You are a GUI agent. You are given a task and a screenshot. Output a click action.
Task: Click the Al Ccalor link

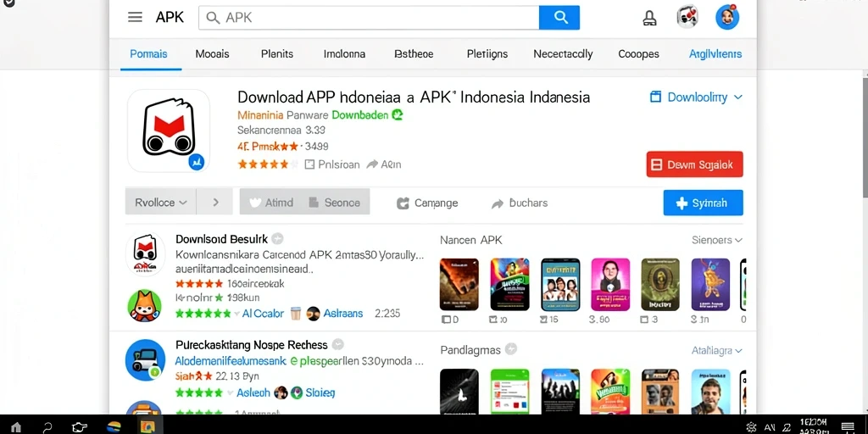pyautogui.click(x=263, y=314)
